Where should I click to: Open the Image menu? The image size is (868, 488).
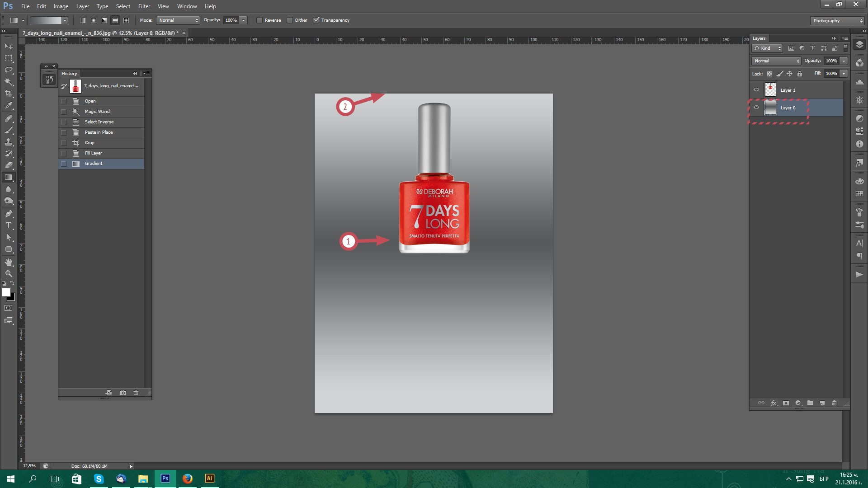pos(61,6)
